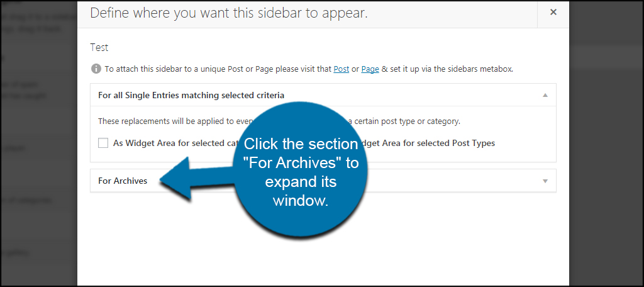Screen dimensions: 644x287
Task: Click the dimmed background right of dialog
Action: (606, 143)
